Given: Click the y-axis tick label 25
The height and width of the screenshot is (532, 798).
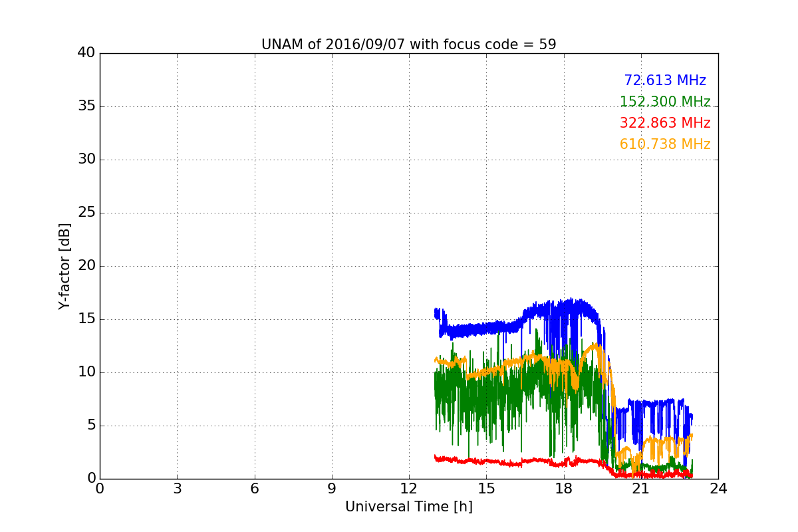Looking at the screenshot, I should pyautogui.click(x=86, y=213).
